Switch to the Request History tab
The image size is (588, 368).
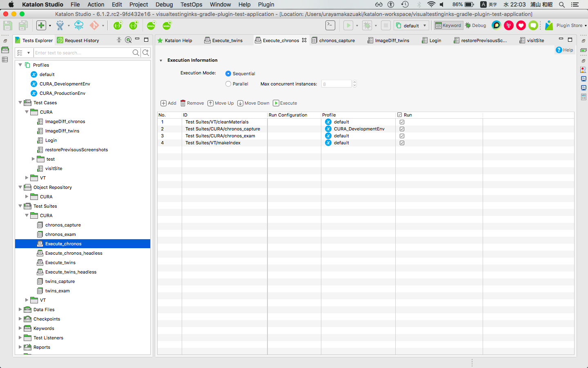point(78,40)
